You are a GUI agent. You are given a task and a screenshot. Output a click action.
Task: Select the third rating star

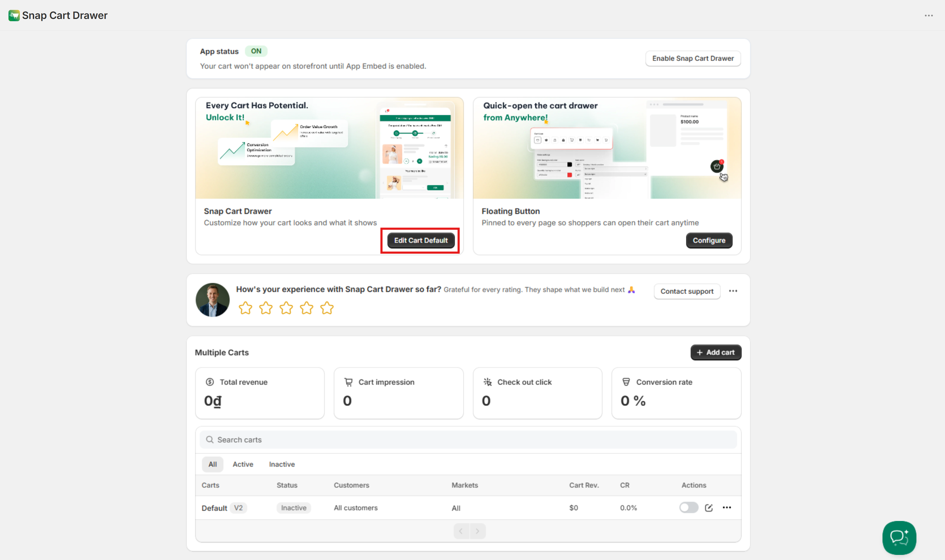286,308
